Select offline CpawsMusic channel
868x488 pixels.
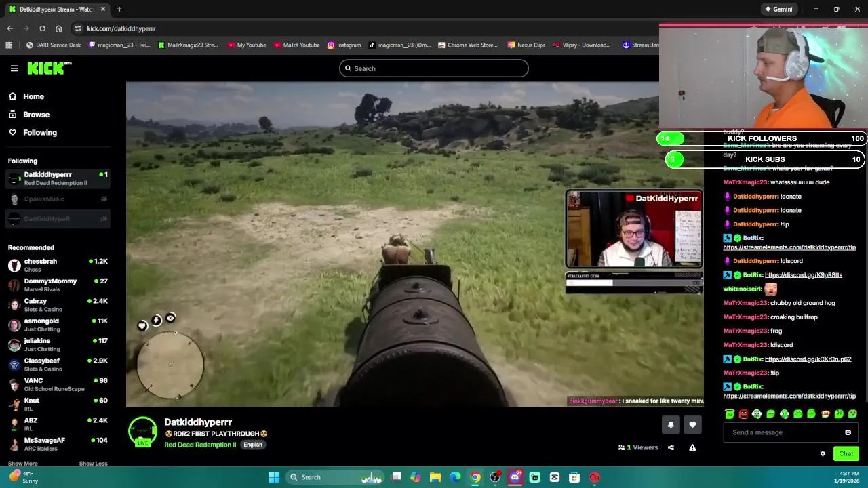click(x=58, y=199)
